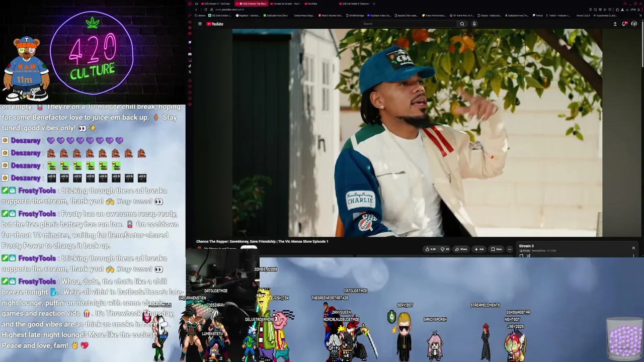
Task: Open the YouTube Create upload icon
Action: point(615,24)
